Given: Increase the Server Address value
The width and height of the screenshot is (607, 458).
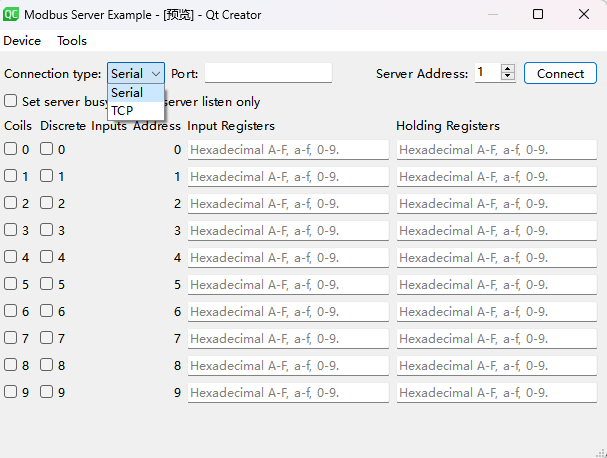Looking at the screenshot, I should (x=508, y=69).
